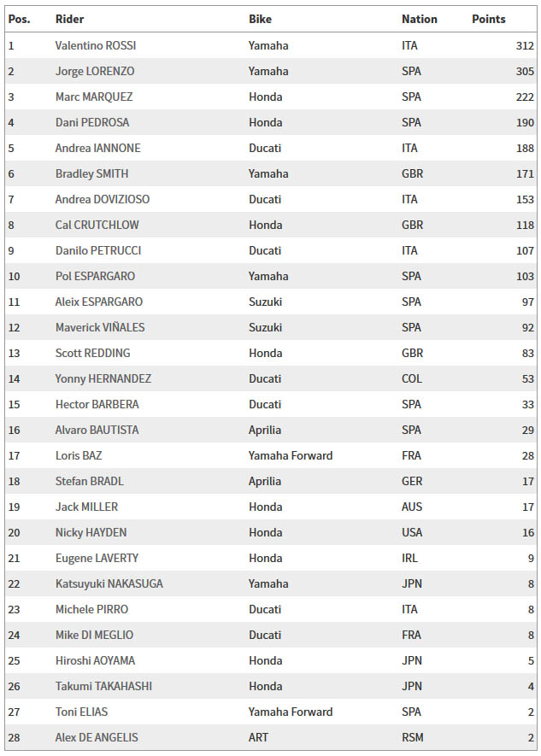Click the Bike column header

260,20
